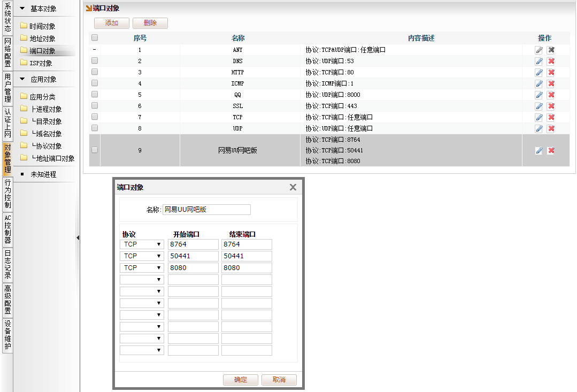Check the checkbox for DNS row
The image size is (577, 392).
pos(95,60)
